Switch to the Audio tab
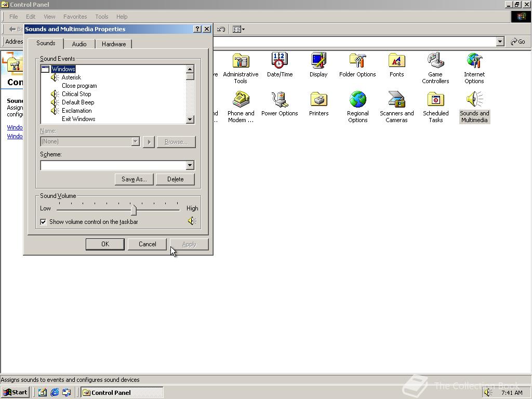Viewport: 532px width, 399px height. 79,44
